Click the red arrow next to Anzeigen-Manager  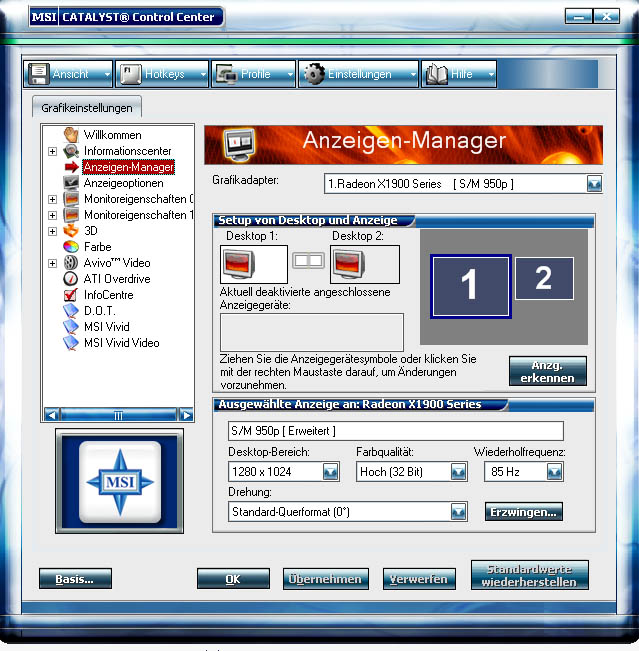pyautogui.click(x=71, y=167)
